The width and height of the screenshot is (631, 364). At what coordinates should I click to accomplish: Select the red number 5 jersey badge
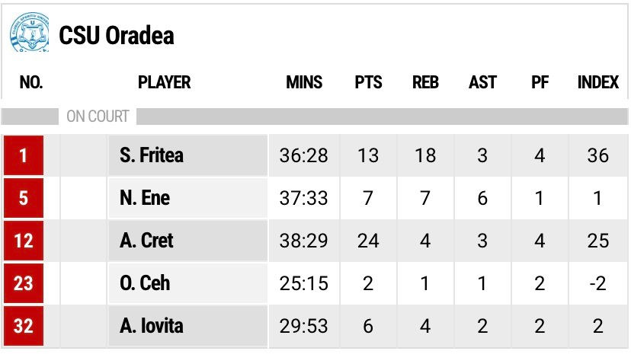pos(24,198)
